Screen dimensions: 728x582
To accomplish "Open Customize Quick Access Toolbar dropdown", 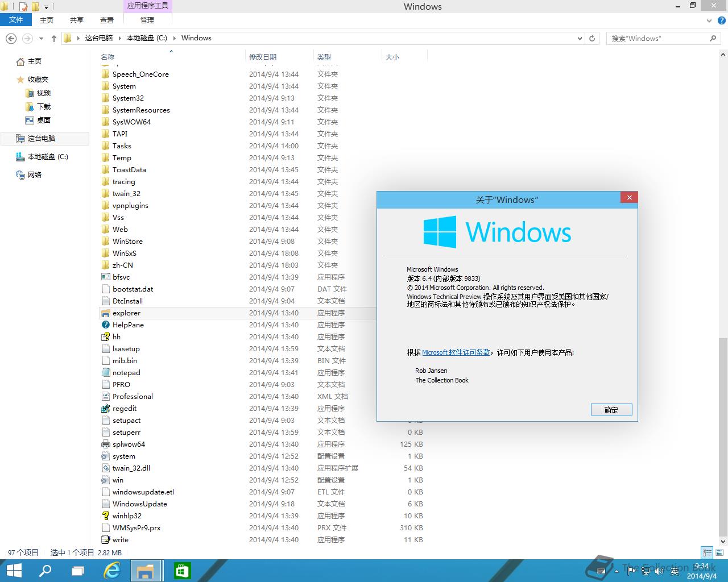I will tap(46, 7).
